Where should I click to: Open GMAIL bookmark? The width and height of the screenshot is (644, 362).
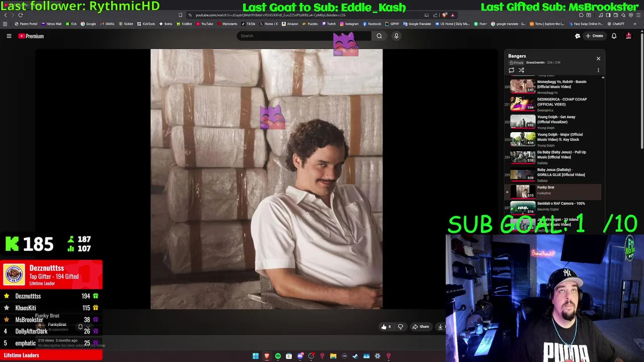pyautogui.click(x=107, y=24)
